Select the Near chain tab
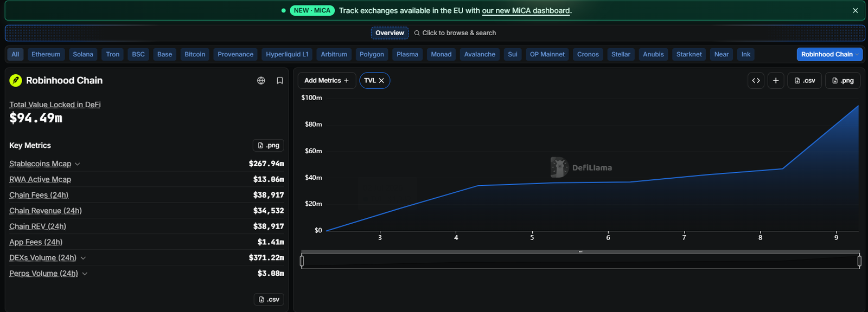The width and height of the screenshot is (868, 312). 722,54
